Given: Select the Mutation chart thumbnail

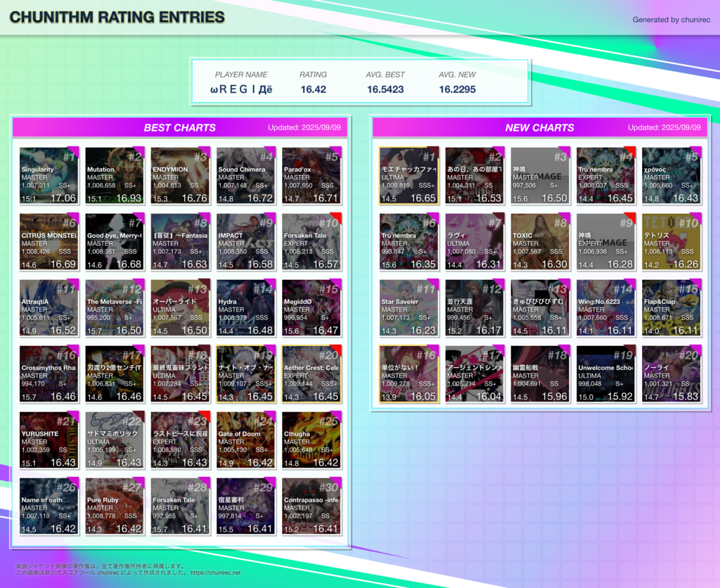Looking at the screenshot, I should (x=115, y=176).
